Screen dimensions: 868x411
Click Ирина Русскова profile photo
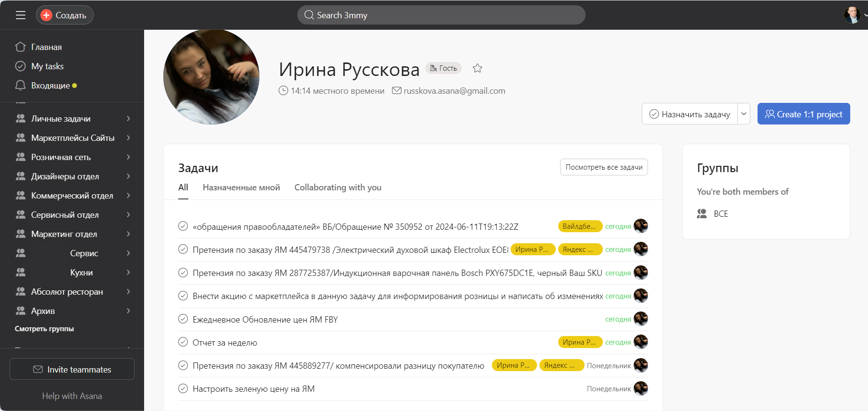click(211, 77)
